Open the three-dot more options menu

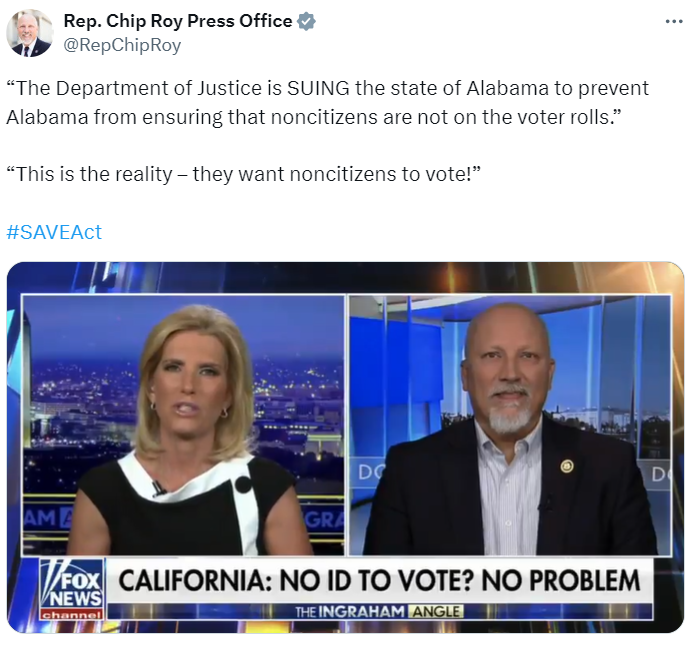point(674,21)
